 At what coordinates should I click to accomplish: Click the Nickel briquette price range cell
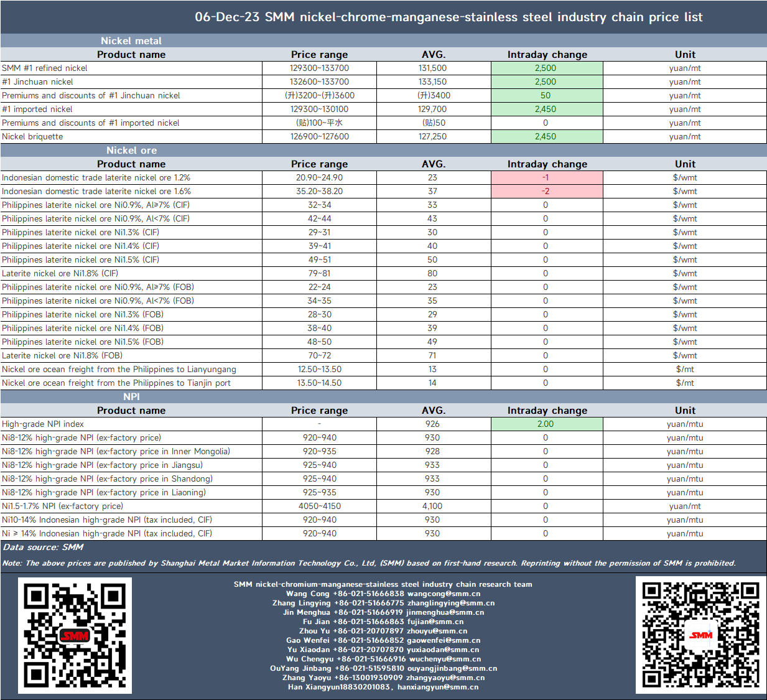[320, 137]
